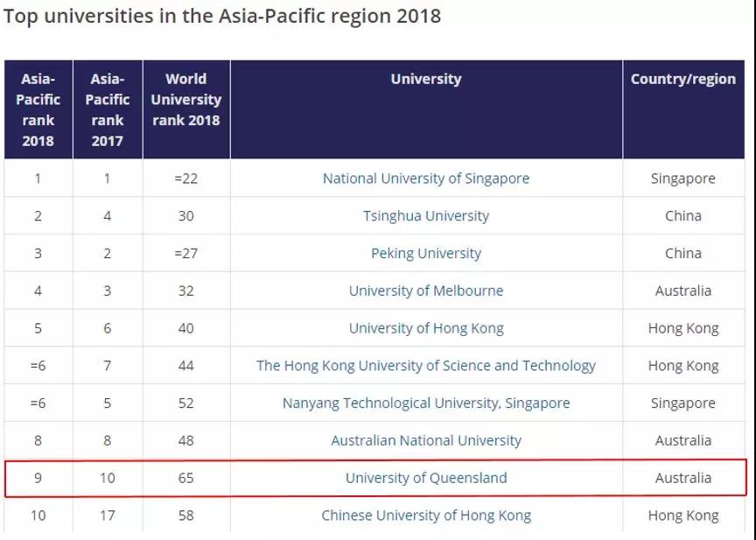
Task: Click the page title about Asia-Pacific universities
Action: (222, 17)
